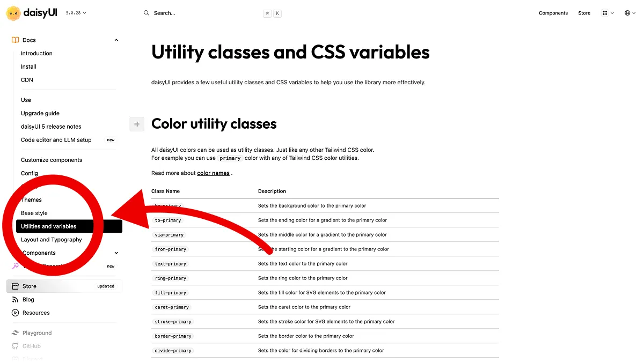Click the Blog RSS icon
This screenshot has height=362, width=644.
tap(15, 300)
